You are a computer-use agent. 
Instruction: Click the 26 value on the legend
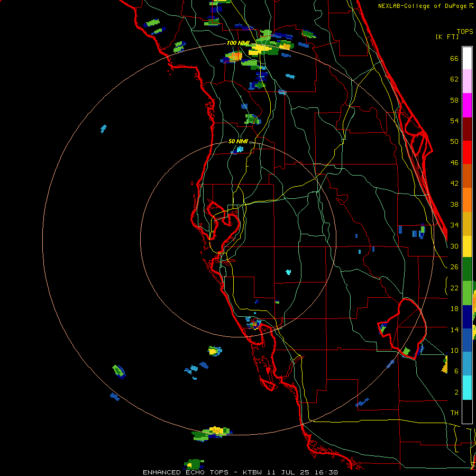coord(454,267)
